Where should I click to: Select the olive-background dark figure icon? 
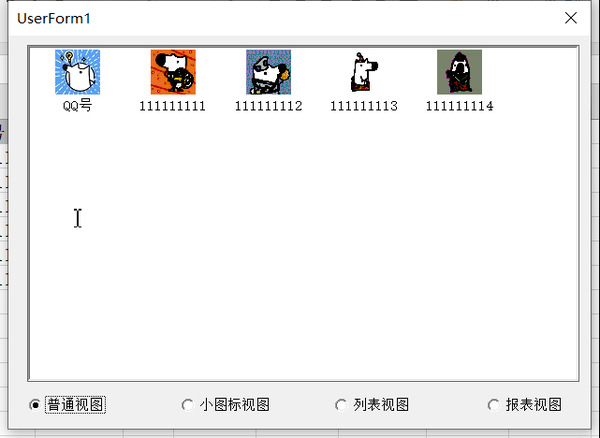460,72
